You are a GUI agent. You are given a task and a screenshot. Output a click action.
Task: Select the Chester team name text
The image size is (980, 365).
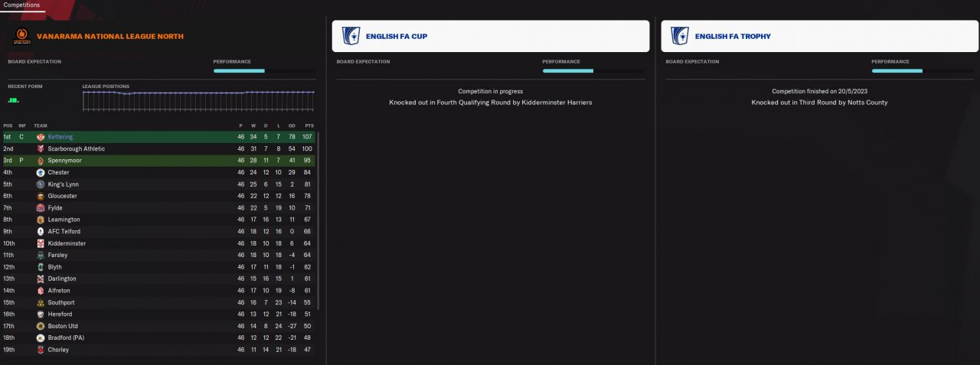pos(58,172)
